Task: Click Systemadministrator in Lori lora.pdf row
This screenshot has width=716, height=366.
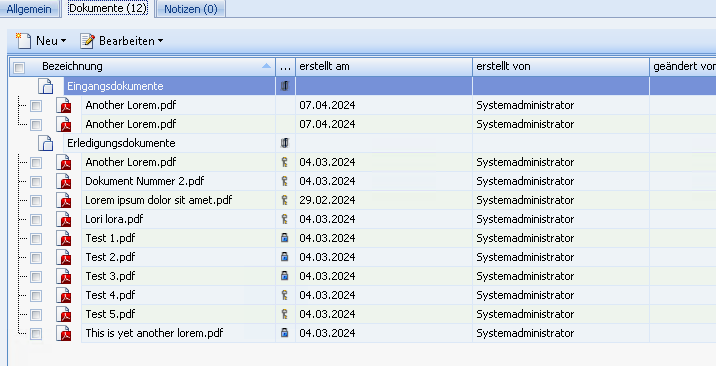Action: [525, 219]
